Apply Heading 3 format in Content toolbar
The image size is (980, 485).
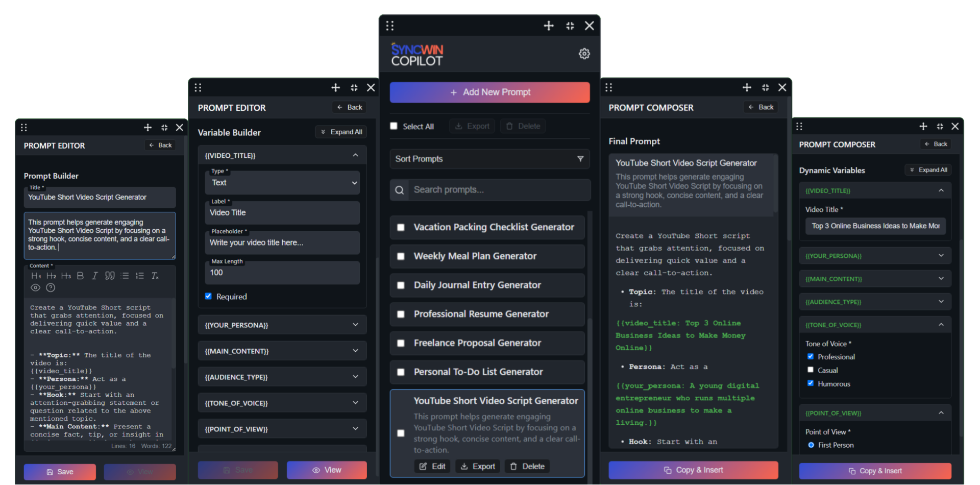[x=66, y=276]
